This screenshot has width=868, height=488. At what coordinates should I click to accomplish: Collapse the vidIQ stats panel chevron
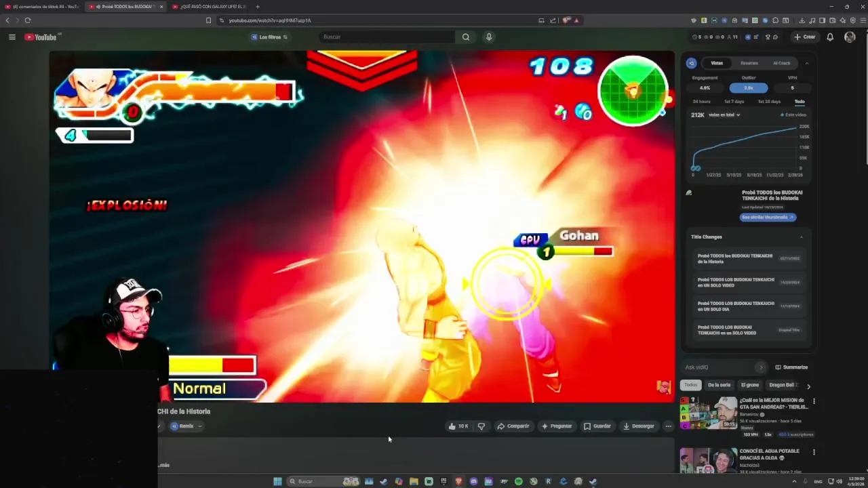pos(807,63)
